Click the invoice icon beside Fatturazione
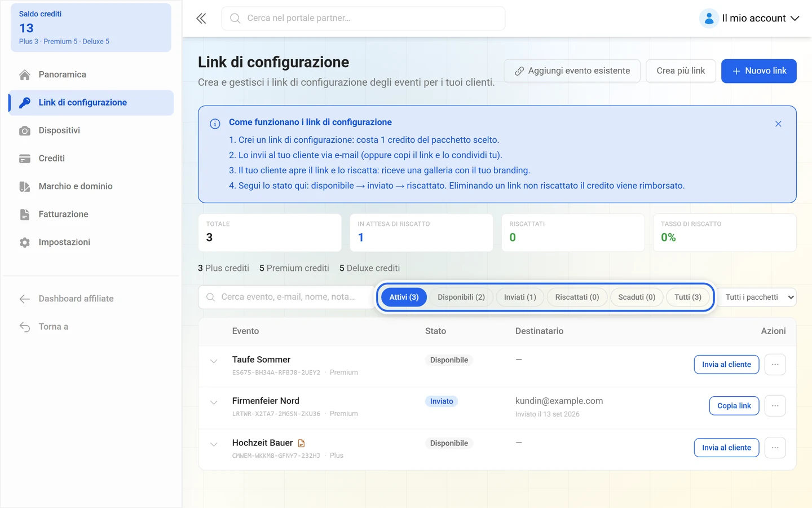 point(25,214)
